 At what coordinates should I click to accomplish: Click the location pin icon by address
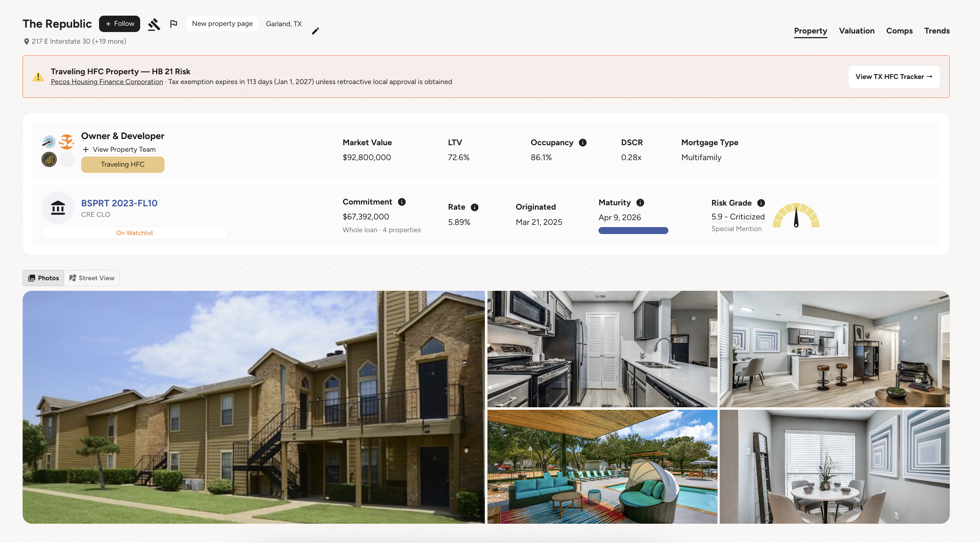pyautogui.click(x=27, y=41)
